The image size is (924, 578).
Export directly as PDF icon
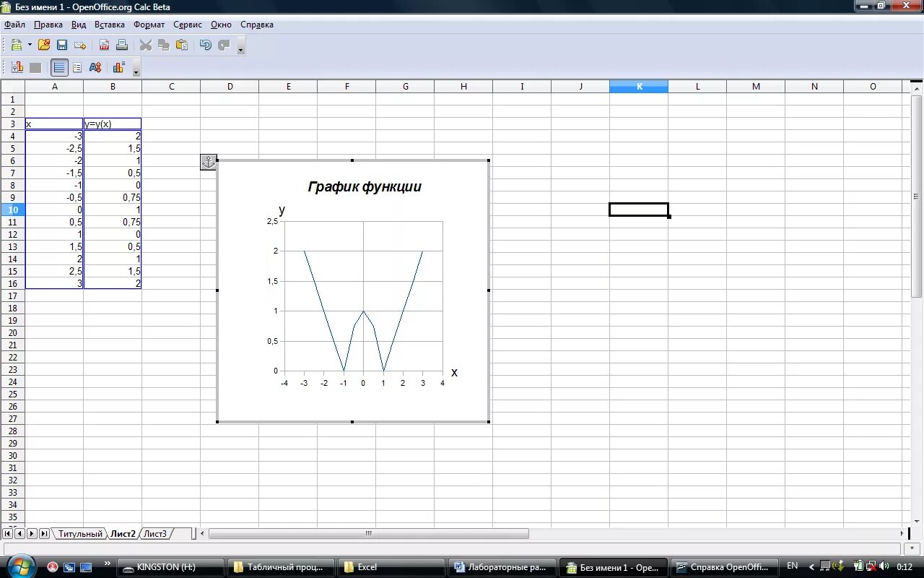coord(104,45)
